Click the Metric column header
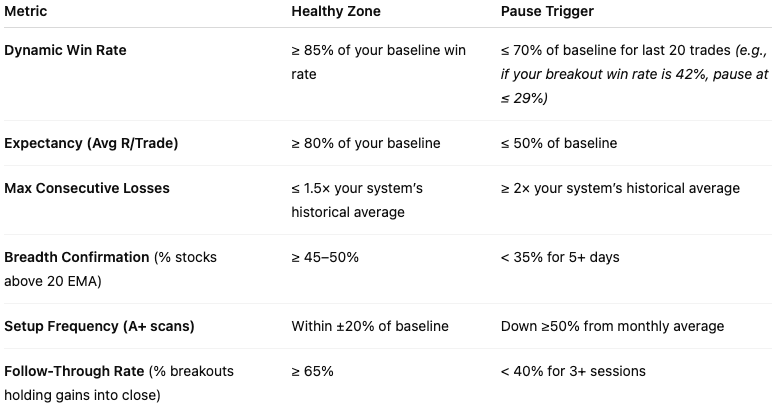The image size is (775, 415). pos(26,11)
